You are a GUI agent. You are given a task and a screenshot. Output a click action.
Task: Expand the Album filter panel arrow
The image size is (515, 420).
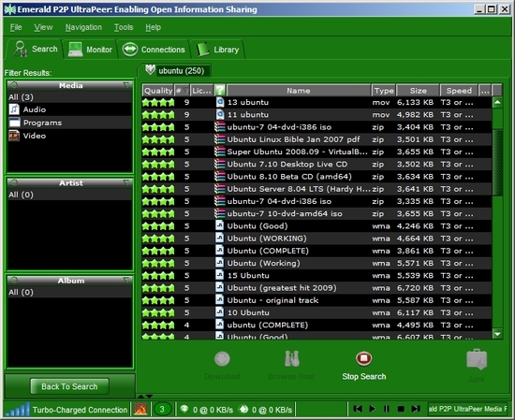pos(126,281)
